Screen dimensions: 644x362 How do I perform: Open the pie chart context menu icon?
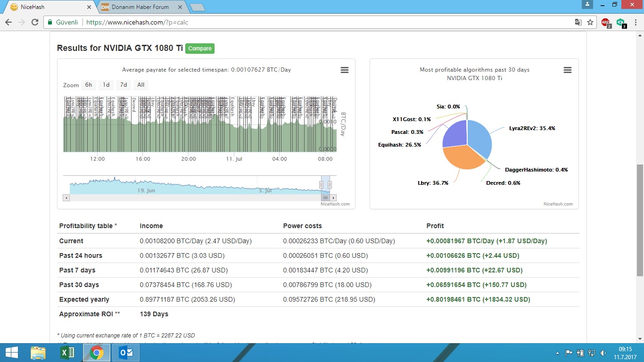pyautogui.click(x=568, y=70)
